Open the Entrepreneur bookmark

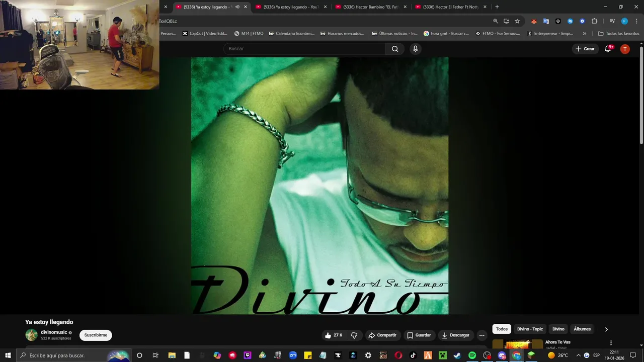550,34
